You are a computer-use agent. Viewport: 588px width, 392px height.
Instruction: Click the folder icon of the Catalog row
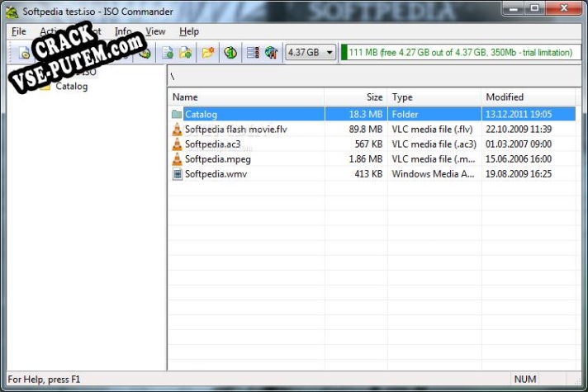pos(177,114)
